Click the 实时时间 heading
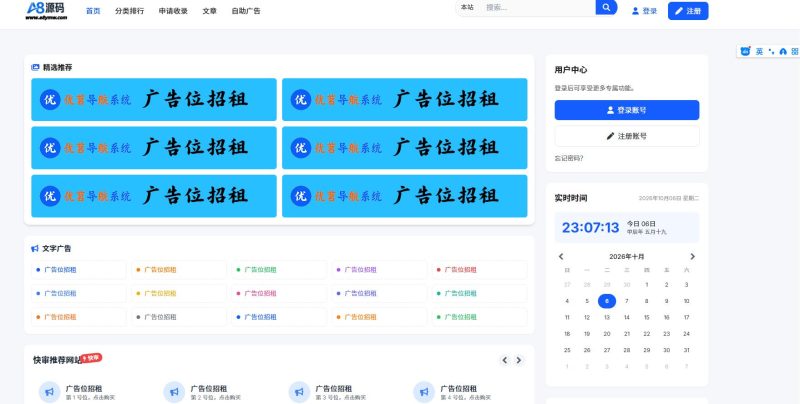 [570, 198]
